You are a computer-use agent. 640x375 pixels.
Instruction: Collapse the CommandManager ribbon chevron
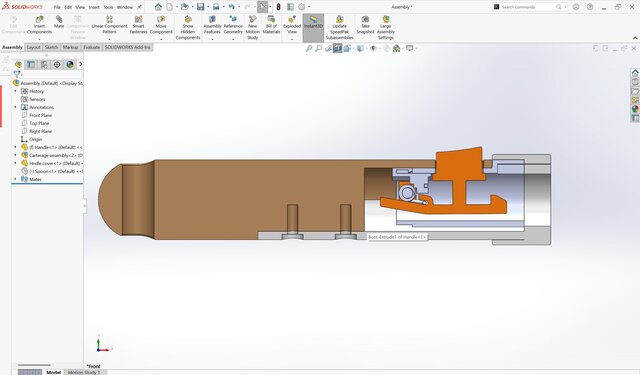[x=635, y=38]
